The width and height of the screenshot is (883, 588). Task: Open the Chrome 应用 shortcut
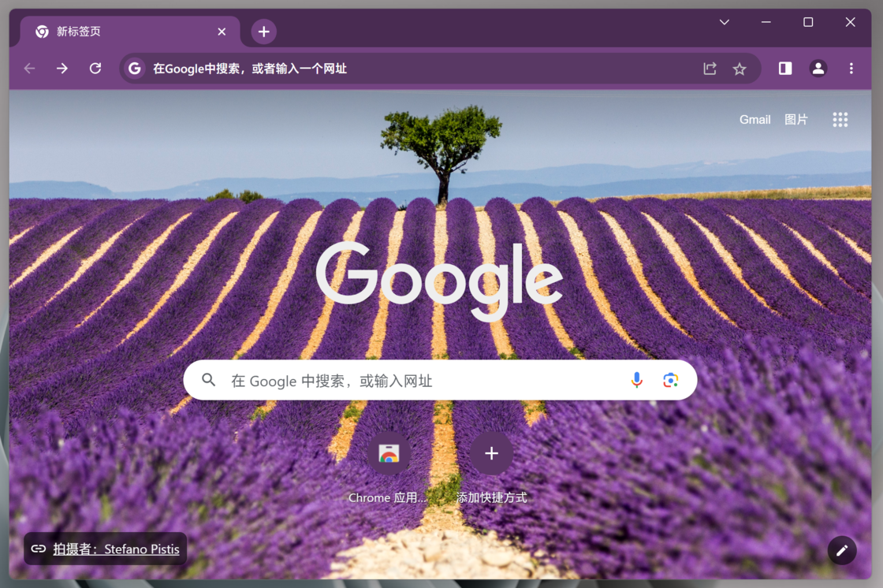[x=389, y=454]
